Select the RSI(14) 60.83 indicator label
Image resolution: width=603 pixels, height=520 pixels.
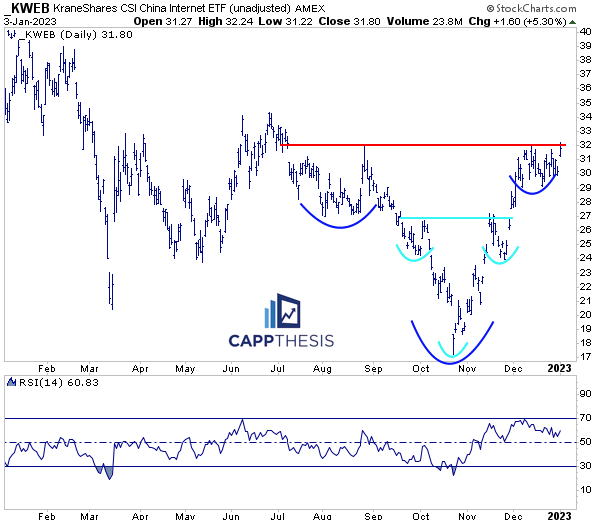click(45, 383)
